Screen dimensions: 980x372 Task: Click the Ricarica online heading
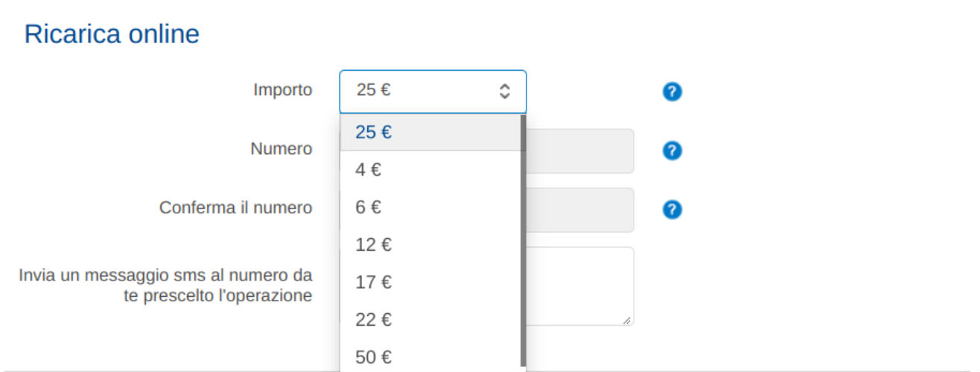[112, 34]
